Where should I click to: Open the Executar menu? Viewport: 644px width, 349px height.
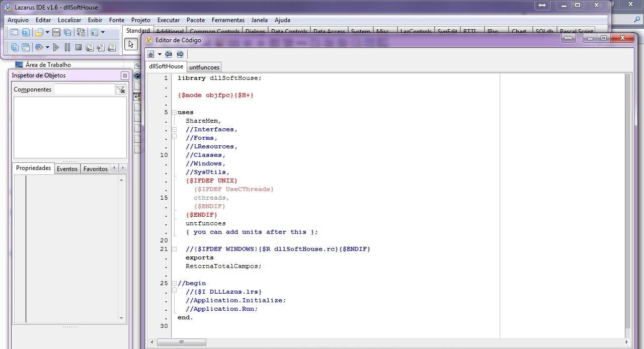[169, 20]
